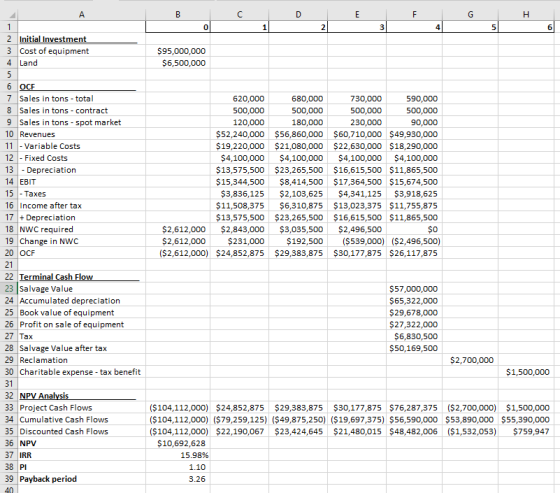Click 'Charitable expense - tax benefit' label
560x493 pixels.
tap(80, 372)
